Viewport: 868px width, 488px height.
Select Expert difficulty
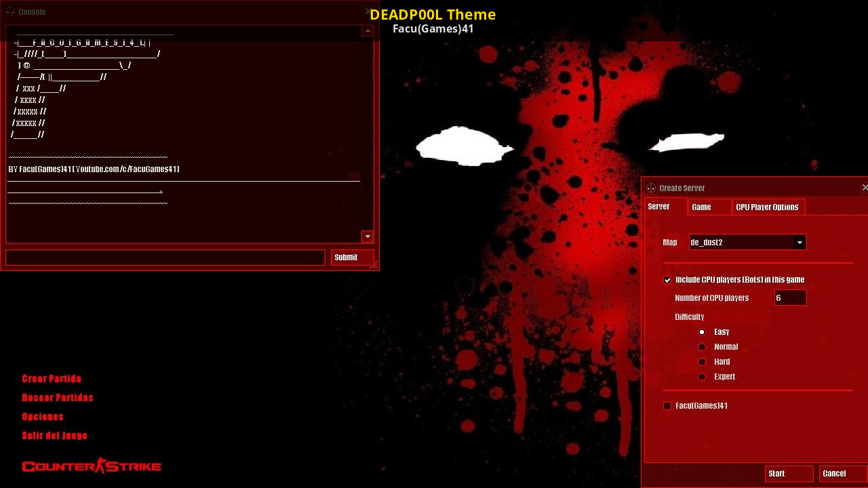point(702,377)
